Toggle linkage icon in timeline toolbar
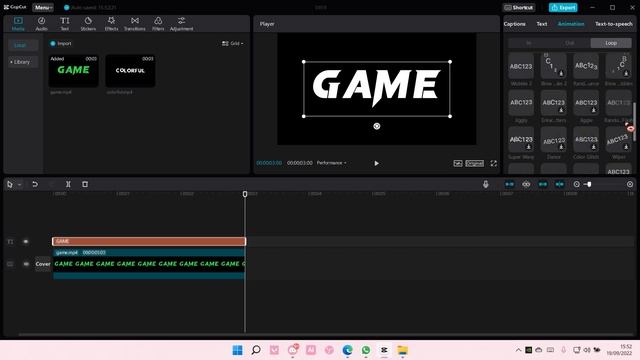The height and width of the screenshot is (360, 640). coord(543,184)
